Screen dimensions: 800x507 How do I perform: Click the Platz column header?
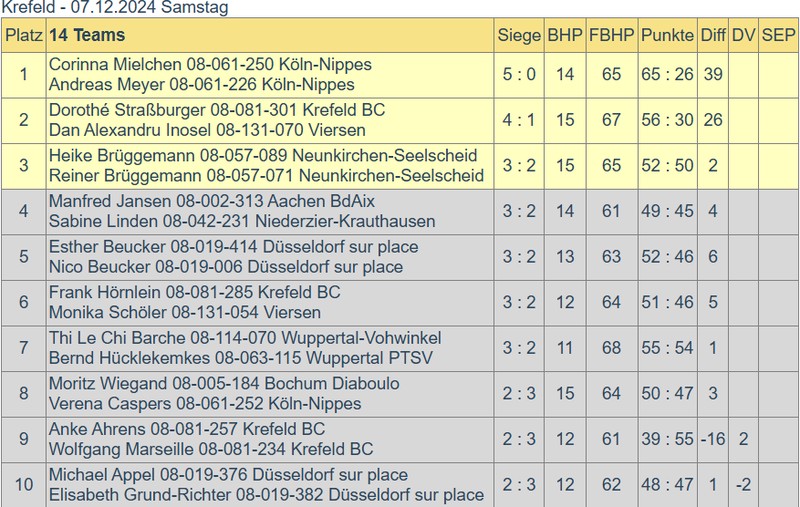(x=23, y=35)
